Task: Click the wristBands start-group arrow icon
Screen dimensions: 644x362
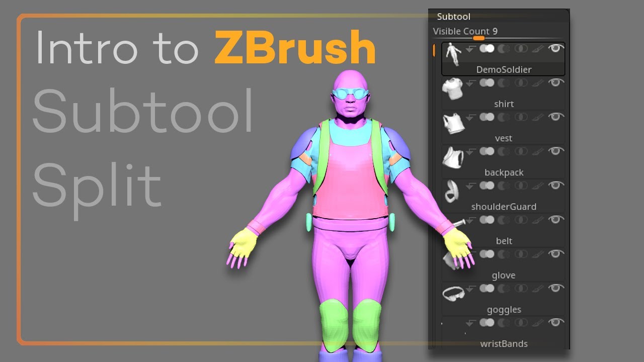Action: [x=471, y=323]
